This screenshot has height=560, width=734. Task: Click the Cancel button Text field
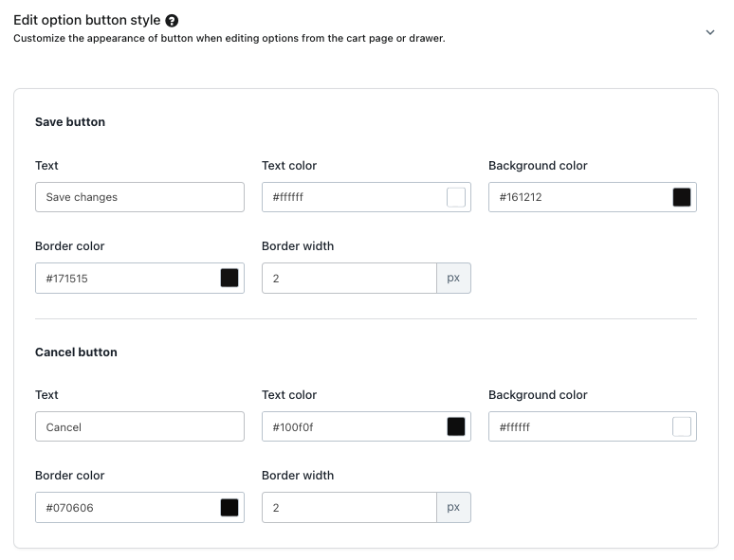pos(139,426)
